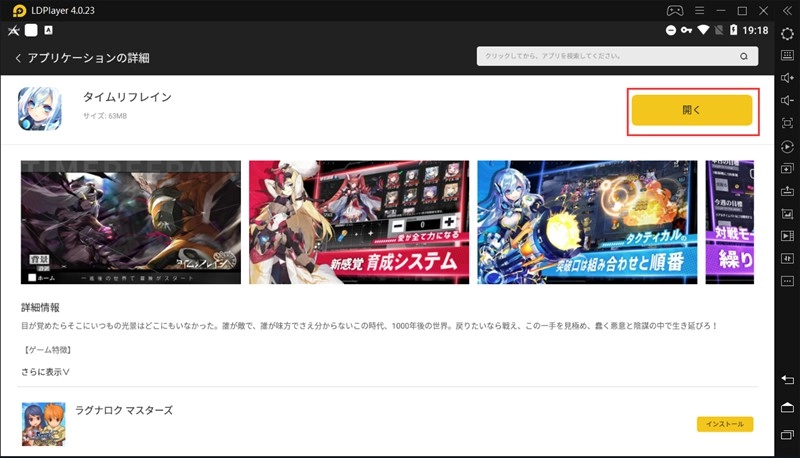
Task: Click the サイズ: 63MB text
Action: tap(105, 116)
